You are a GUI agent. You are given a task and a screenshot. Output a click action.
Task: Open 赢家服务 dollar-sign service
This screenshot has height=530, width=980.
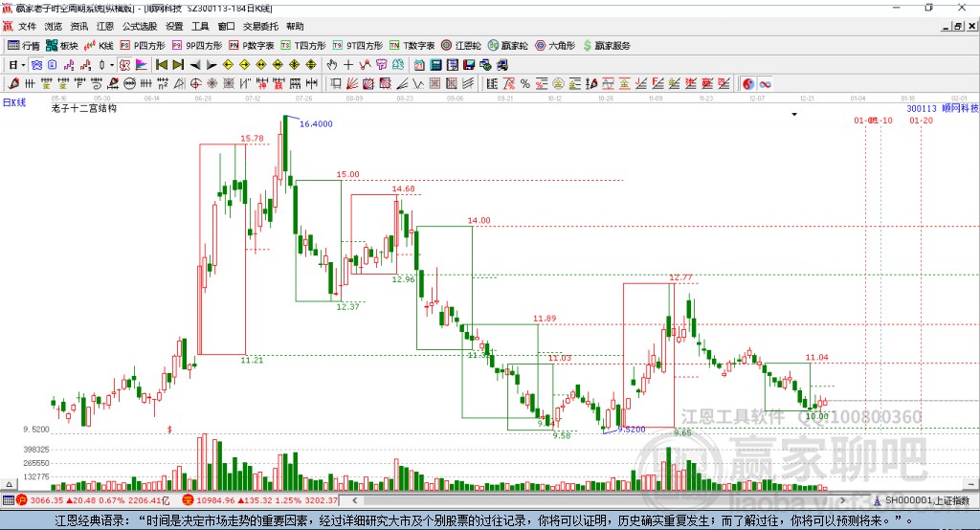(x=606, y=46)
